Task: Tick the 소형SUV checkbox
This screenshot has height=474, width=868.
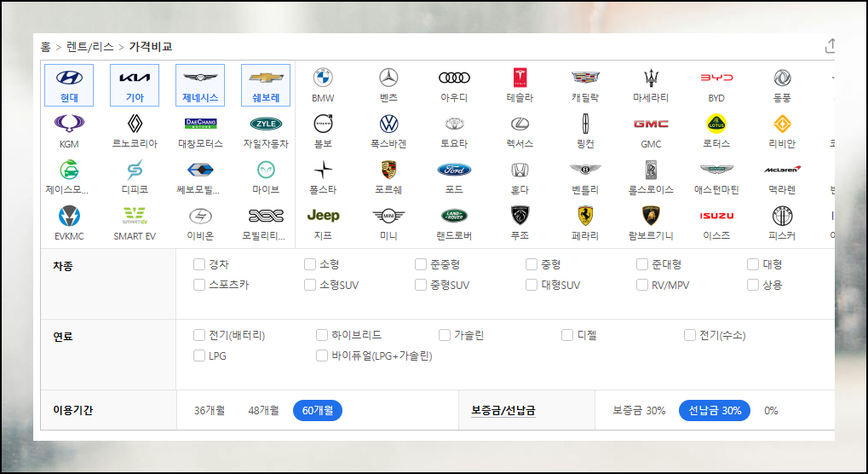Action: coord(310,285)
